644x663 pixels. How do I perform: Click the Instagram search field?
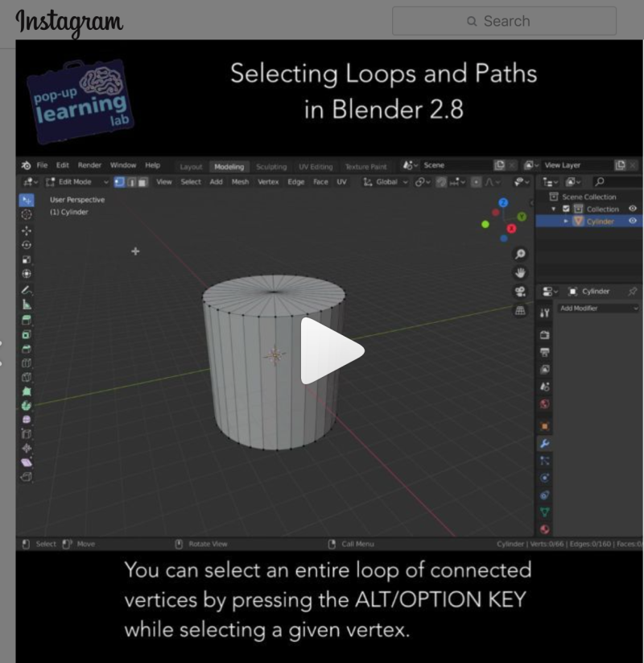[x=504, y=21]
